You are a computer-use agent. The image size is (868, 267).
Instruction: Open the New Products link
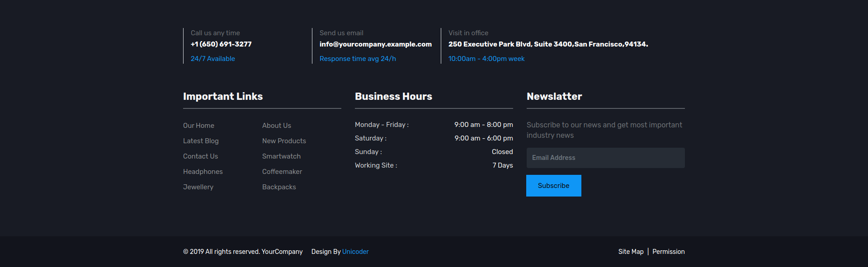pyautogui.click(x=284, y=141)
